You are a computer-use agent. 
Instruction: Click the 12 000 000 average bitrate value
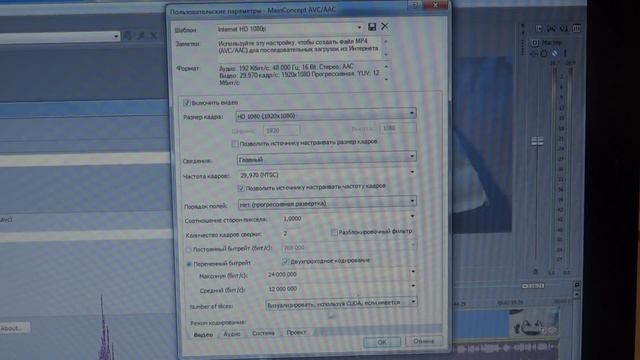coord(282,289)
